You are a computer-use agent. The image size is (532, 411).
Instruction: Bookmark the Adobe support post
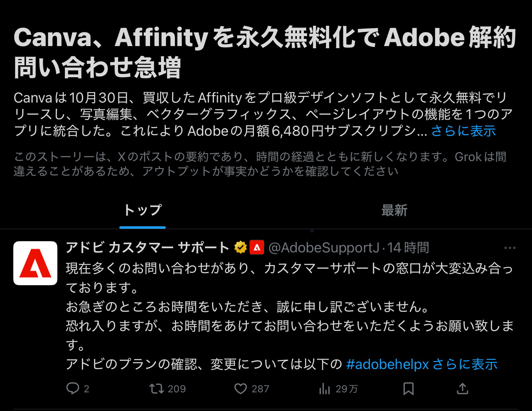(409, 389)
